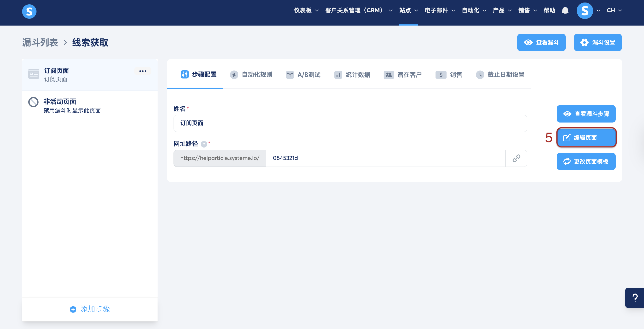This screenshot has height=329, width=644.
Task: Switch to the 统计数据 tab
Action: click(x=352, y=75)
